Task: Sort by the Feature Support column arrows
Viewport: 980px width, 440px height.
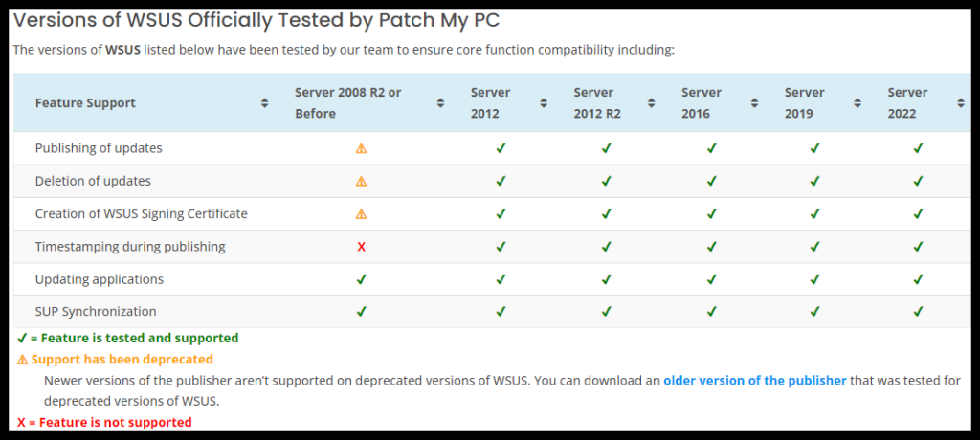Action: coord(264,103)
